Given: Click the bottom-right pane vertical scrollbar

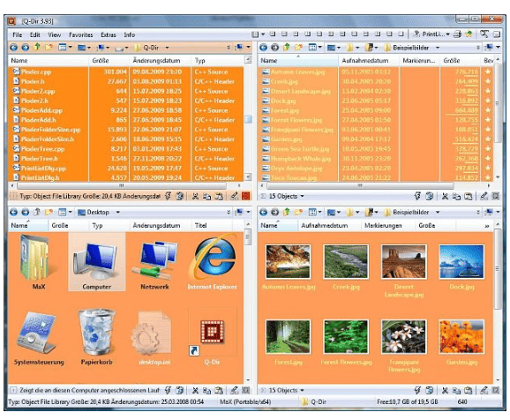Looking at the screenshot, I should click(497, 269).
